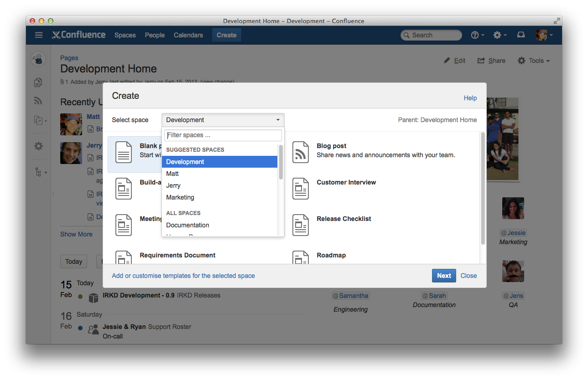Image resolution: width=588 pixels, height=380 pixels.
Task: Choose Matt in suggested spaces
Action: 220,174
